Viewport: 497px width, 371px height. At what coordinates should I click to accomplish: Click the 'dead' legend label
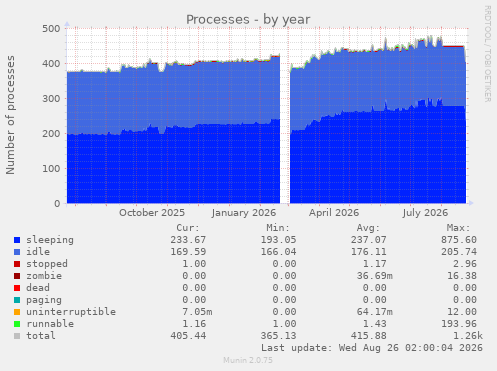[38, 288]
